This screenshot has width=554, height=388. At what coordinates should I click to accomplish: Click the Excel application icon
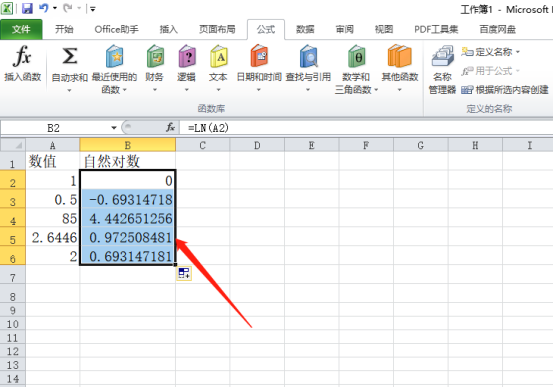pyautogui.click(x=7, y=8)
